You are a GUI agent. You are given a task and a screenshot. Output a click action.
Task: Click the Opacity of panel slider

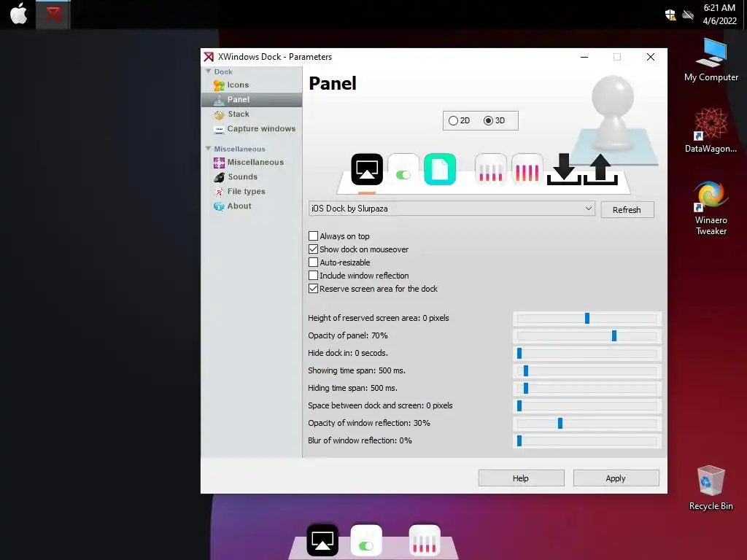(587, 336)
